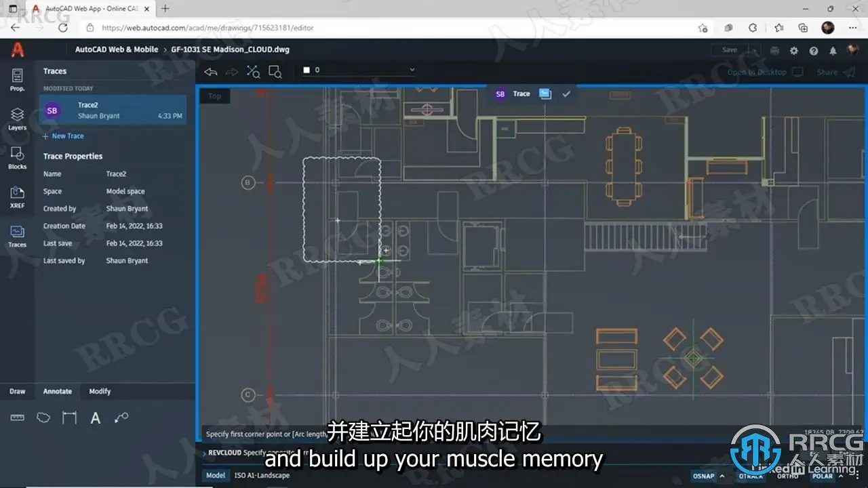Image resolution: width=868 pixels, height=488 pixels.
Task: Switch to the Annotate tab
Action: (x=58, y=391)
